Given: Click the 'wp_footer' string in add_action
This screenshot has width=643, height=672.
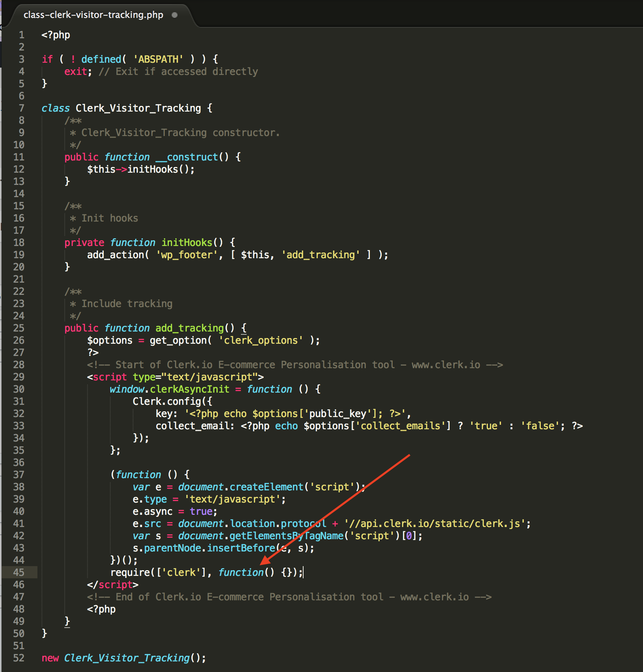Looking at the screenshot, I should [x=187, y=255].
